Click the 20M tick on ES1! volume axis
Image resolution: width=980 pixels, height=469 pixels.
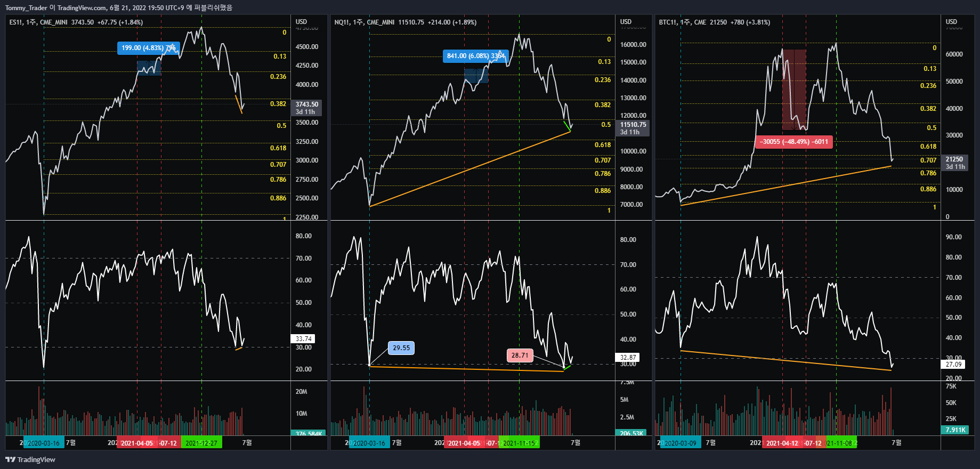coord(302,392)
